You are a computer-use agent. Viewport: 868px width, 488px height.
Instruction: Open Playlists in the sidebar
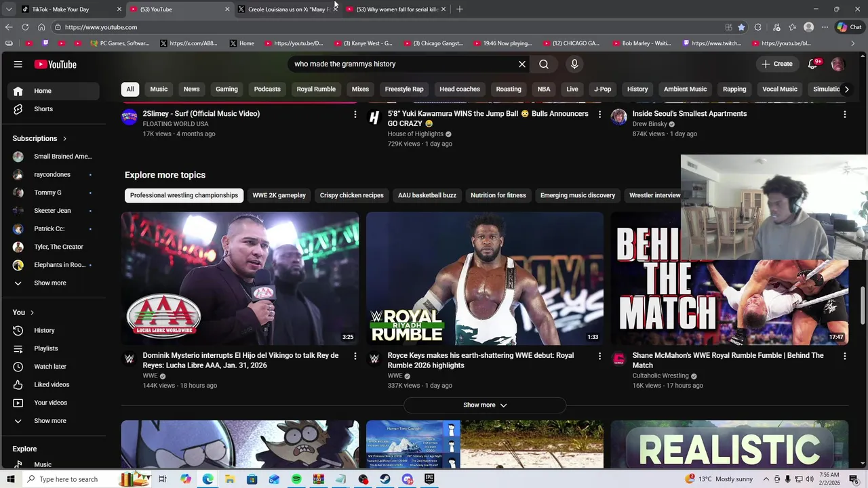(53, 348)
